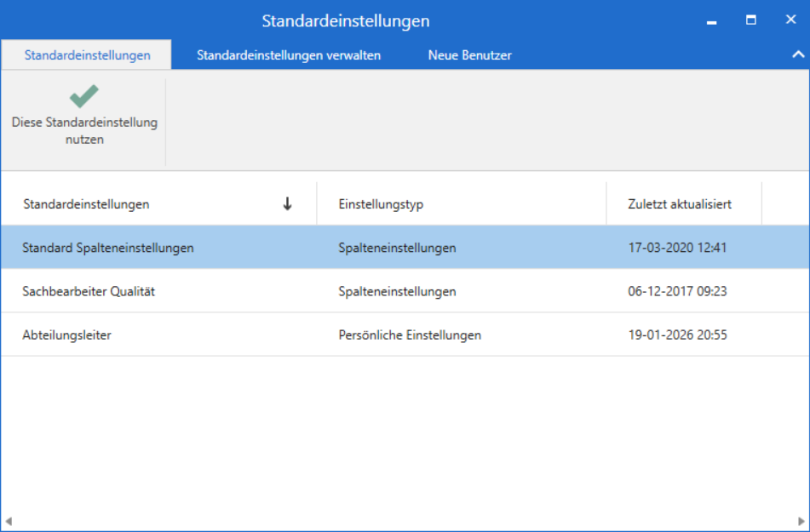Sort by Einstellungstyp column header
This screenshot has width=810, height=532.
(462, 204)
